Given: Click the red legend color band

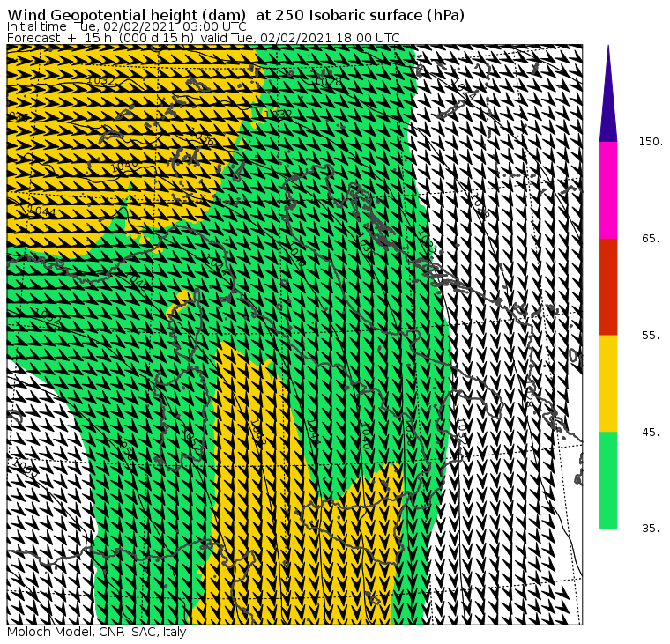Looking at the screenshot, I should [608, 286].
